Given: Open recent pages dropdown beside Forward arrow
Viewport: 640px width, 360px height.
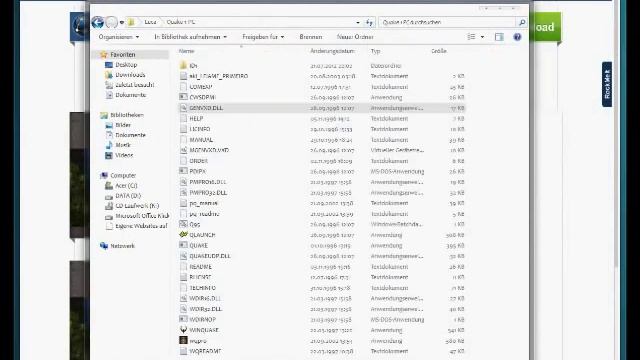Looking at the screenshot, I should tap(122, 22).
